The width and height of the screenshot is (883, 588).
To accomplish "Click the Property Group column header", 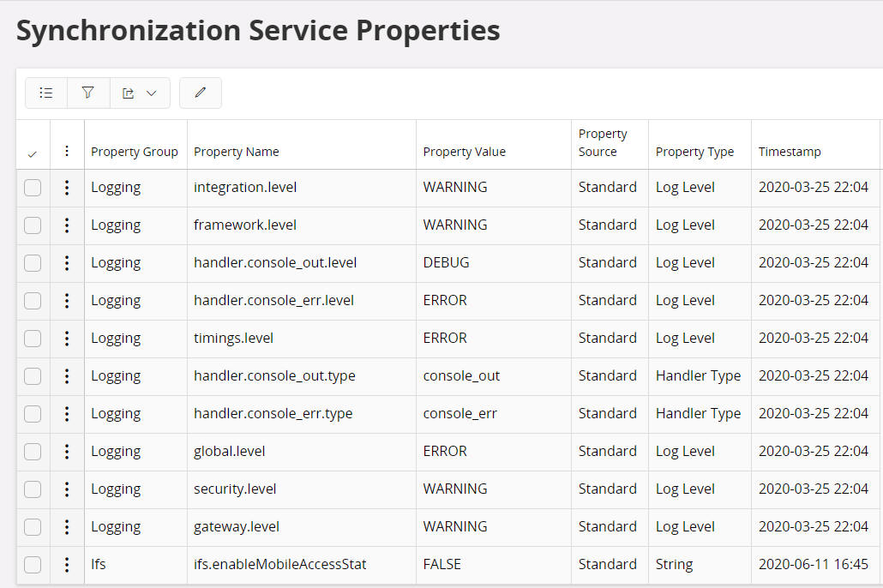I will (135, 152).
